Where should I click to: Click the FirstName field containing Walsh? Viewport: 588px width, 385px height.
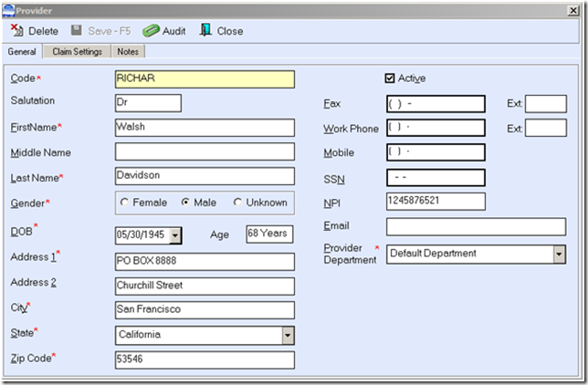205,128
